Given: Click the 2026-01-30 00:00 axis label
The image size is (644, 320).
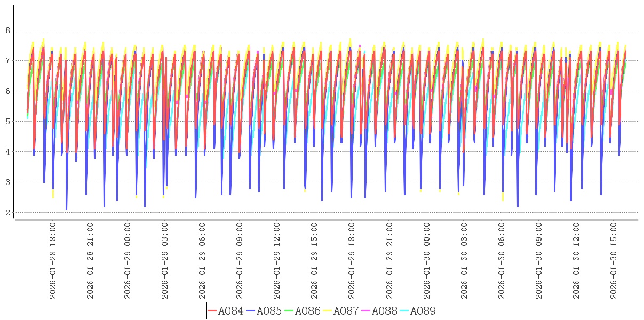Looking at the screenshot, I should pyautogui.click(x=426, y=261).
